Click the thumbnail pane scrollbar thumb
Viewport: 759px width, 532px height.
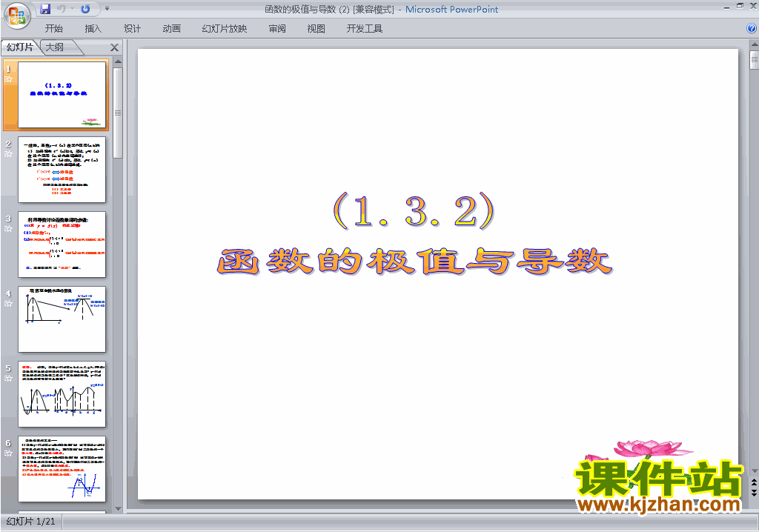(118, 113)
